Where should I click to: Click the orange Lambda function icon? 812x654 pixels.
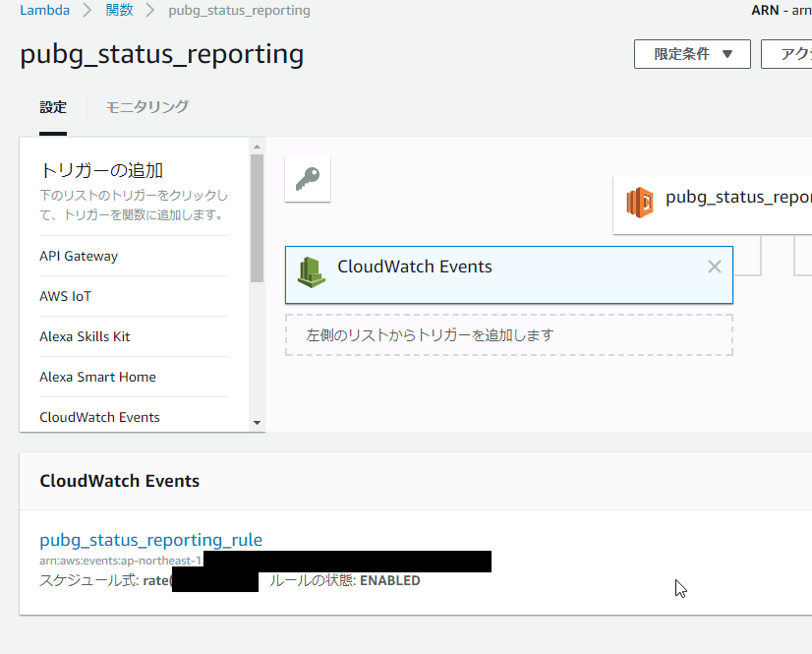click(x=640, y=203)
